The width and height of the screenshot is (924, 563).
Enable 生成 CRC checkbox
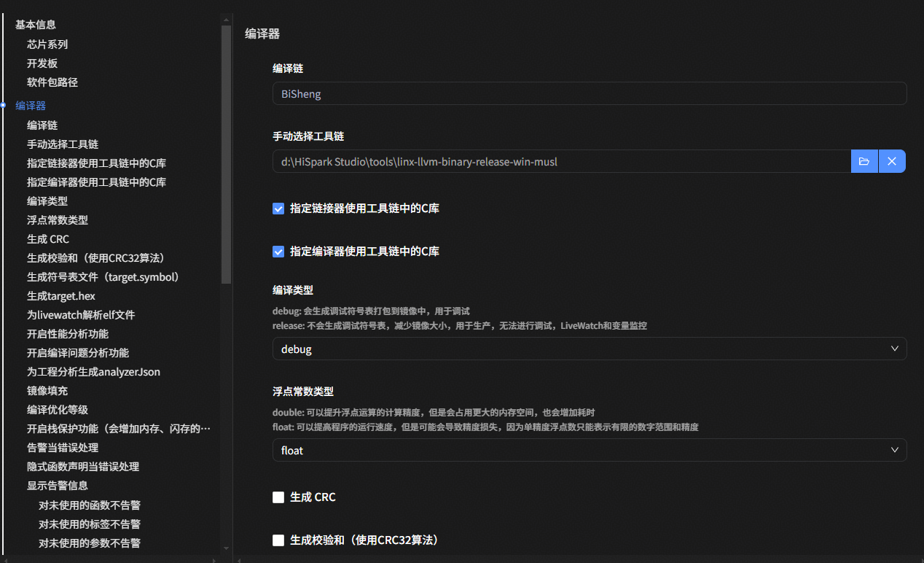pyautogui.click(x=278, y=497)
